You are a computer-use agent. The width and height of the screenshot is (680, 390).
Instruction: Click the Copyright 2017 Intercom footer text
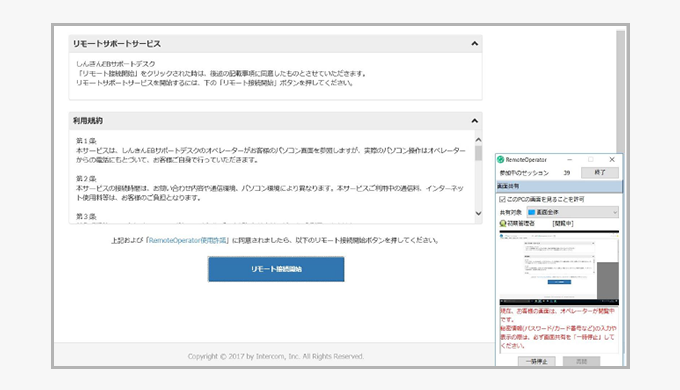pyautogui.click(x=276, y=356)
